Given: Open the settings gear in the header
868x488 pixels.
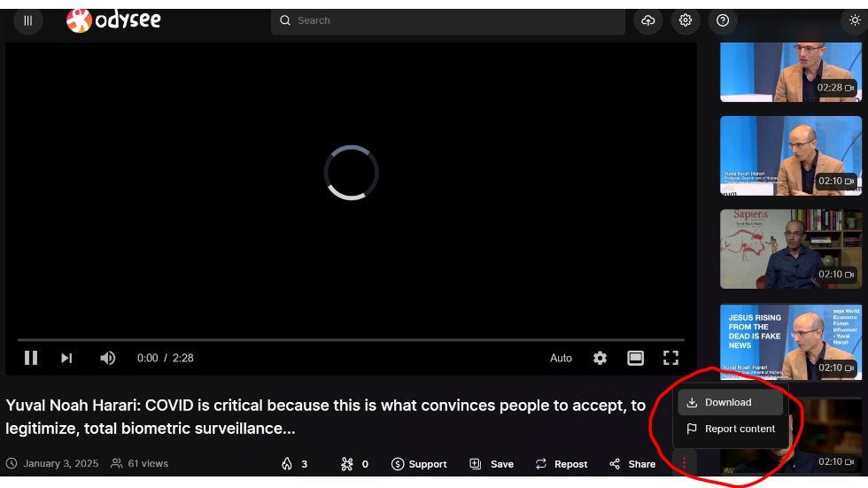Looking at the screenshot, I should point(686,20).
